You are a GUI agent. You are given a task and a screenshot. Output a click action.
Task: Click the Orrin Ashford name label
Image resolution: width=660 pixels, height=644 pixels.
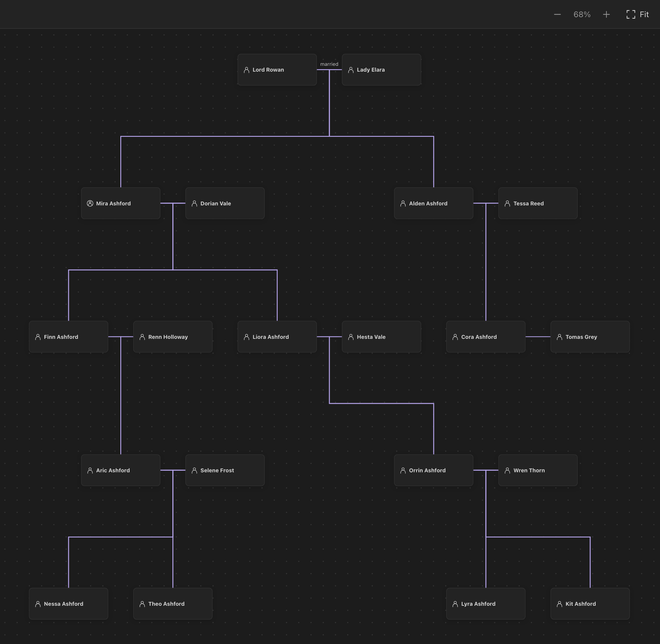(427, 470)
